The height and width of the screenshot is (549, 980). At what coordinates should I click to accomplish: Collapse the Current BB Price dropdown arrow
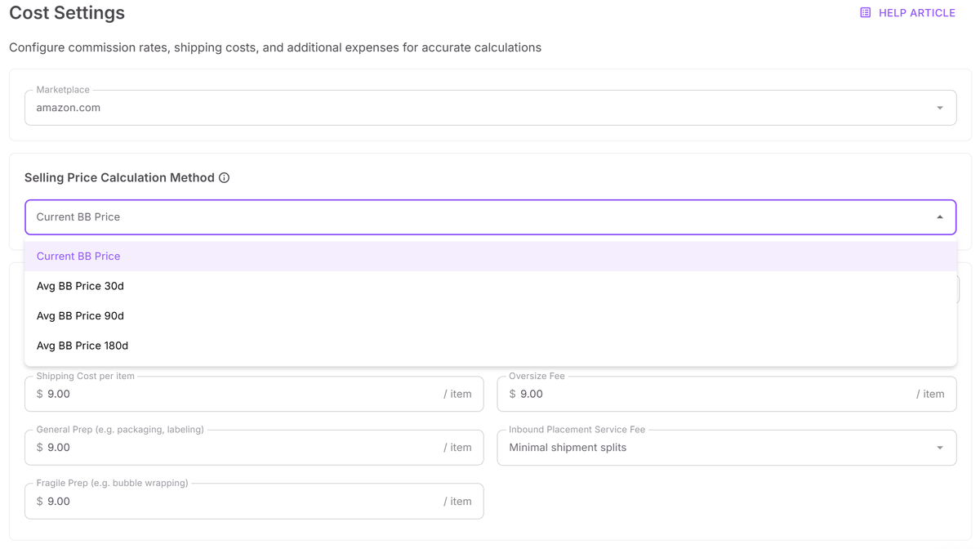(x=940, y=217)
